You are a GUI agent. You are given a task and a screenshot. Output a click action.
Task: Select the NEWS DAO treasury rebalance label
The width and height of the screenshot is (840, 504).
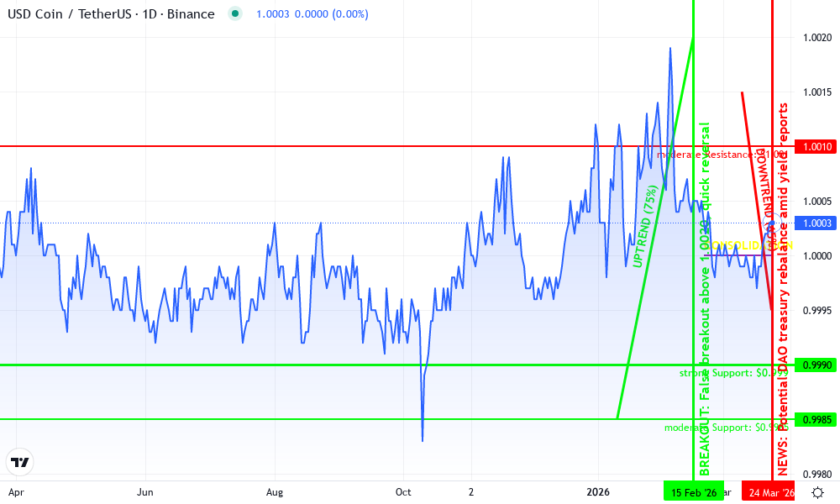point(783,289)
